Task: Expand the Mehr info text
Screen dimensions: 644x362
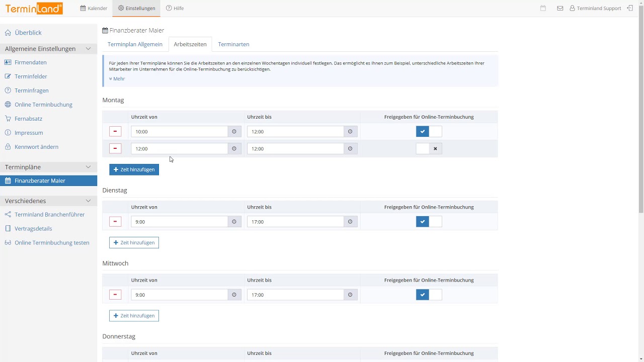Action: point(117,79)
